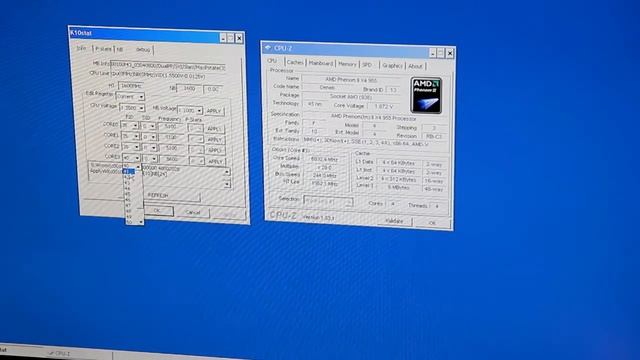Open the CORE2 DID dropdown

tap(153, 148)
